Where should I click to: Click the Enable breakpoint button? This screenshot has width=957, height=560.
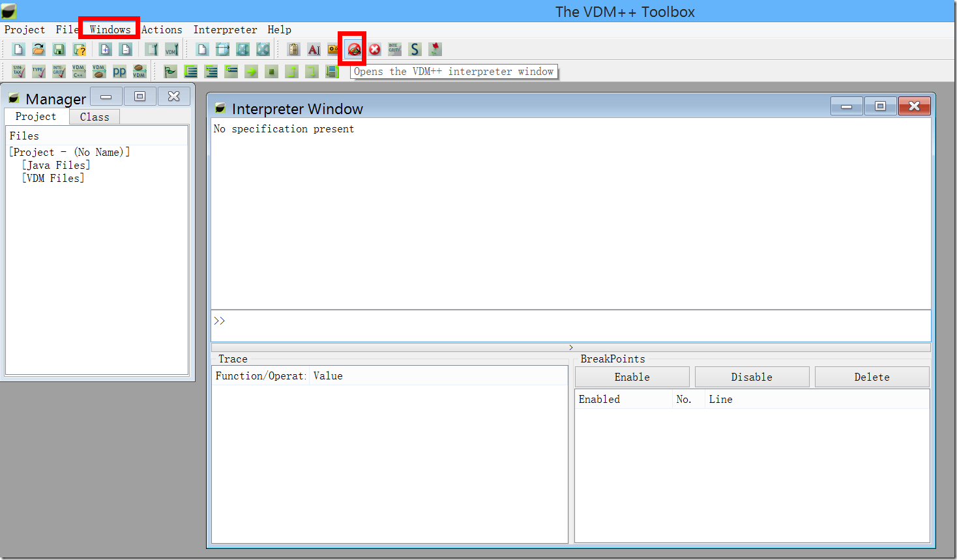(632, 377)
